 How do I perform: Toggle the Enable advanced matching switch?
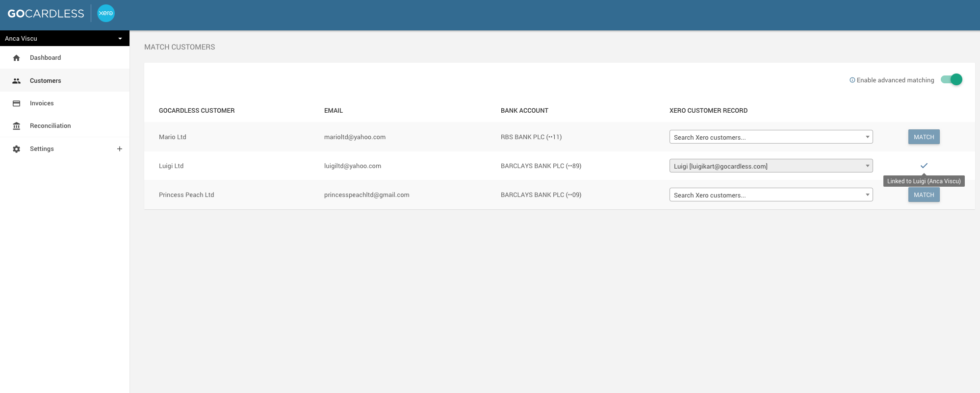click(x=952, y=79)
